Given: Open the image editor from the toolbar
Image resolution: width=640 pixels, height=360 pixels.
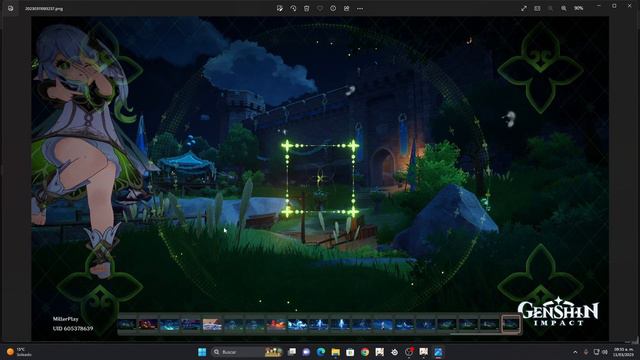Looking at the screenshot, I should coord(280,8).
